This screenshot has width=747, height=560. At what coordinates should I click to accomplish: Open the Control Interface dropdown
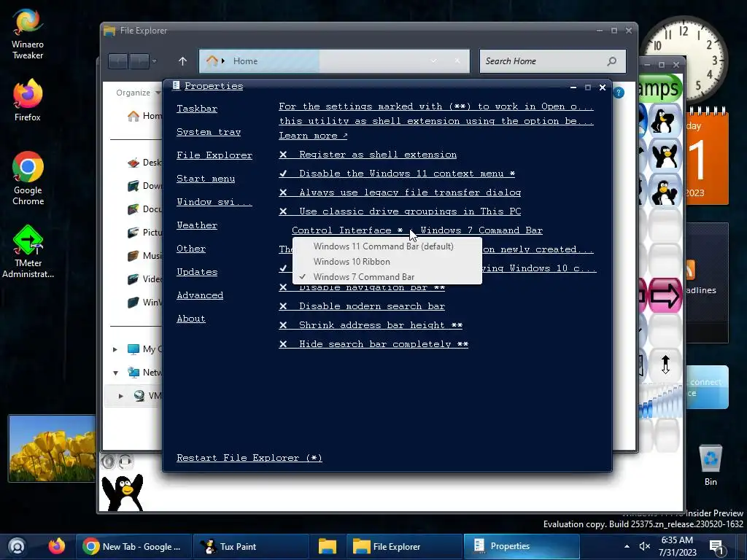click(417, 230)
